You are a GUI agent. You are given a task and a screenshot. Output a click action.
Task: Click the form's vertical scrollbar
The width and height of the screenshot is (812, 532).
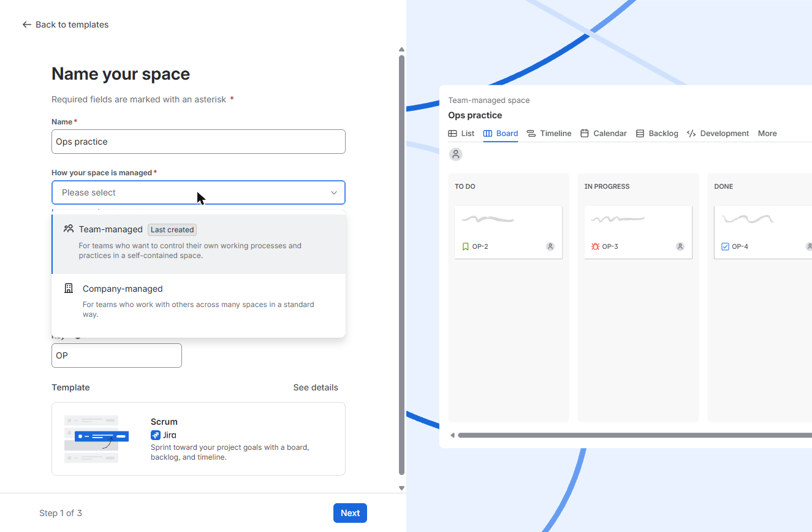click(402, 265)
